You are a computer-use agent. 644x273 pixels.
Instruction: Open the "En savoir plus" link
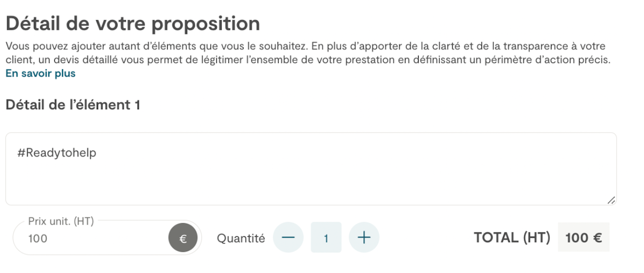click(40, 74)
